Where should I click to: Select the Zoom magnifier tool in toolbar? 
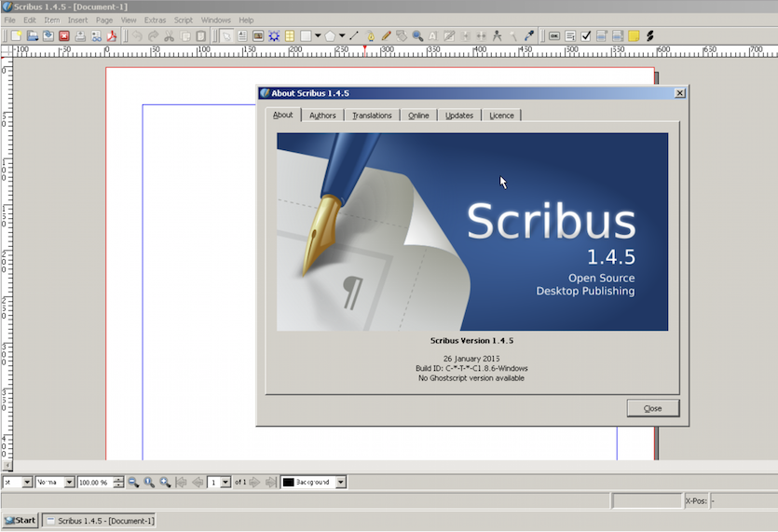(x=417, y=35)
